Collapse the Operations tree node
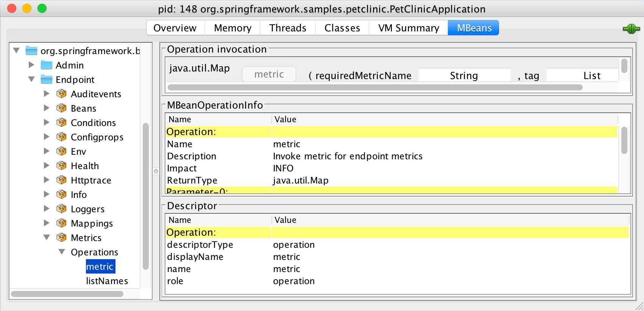 62,252
